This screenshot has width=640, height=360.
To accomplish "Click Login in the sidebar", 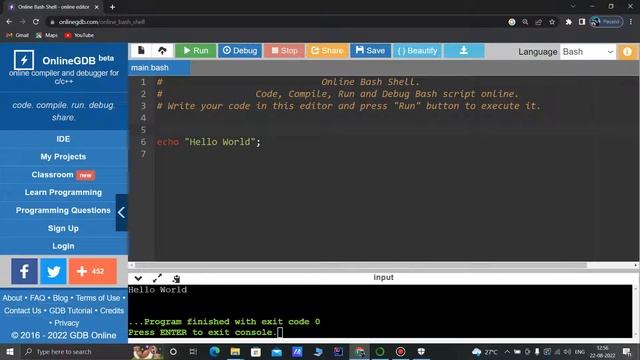I will click(63, 246).
